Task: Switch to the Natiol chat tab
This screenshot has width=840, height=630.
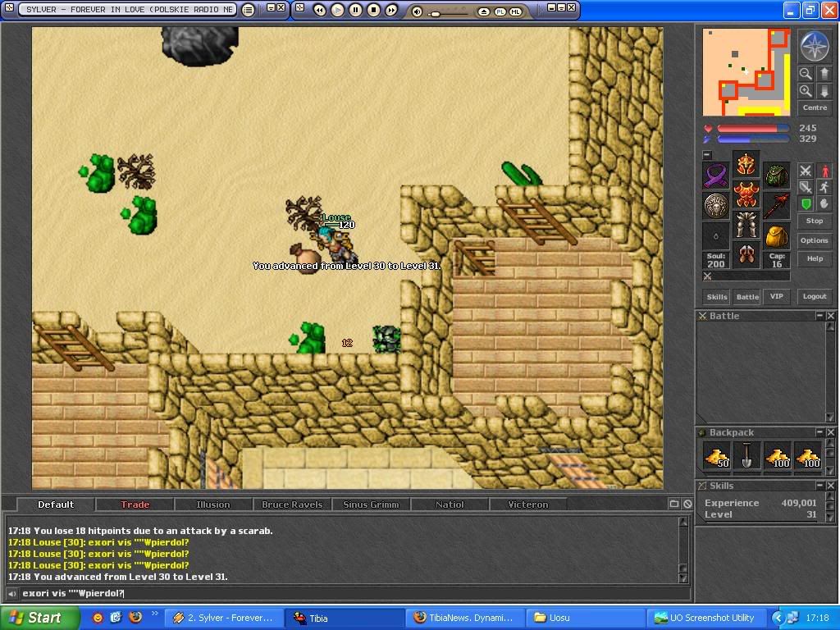Action: coord(450,504)
